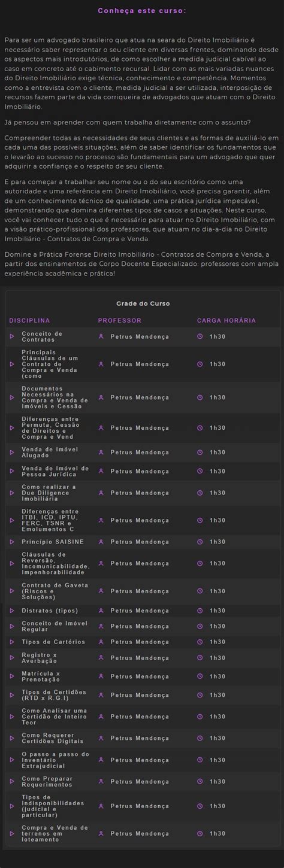The image size is (284, 868).
Task: Click the clock icon for Tipos de Cartórios
Action: [x=200, y=642]
